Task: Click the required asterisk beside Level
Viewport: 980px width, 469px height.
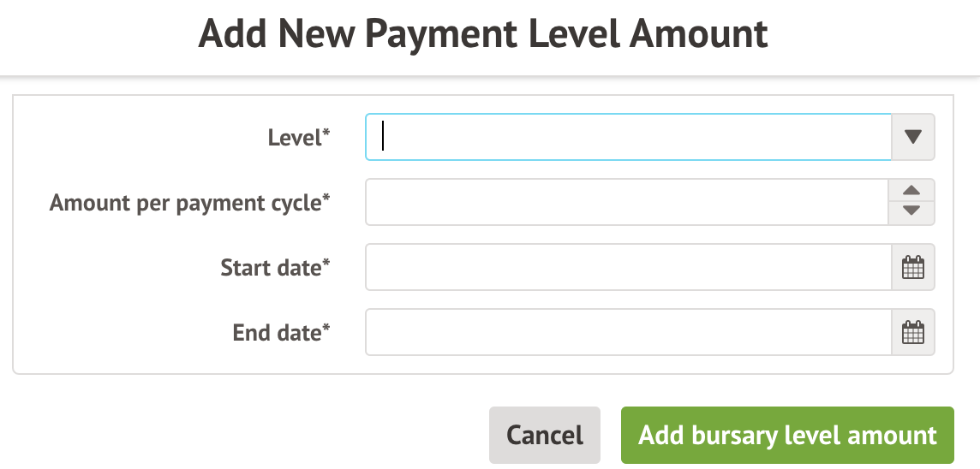Action: click(x=326, y=134)
